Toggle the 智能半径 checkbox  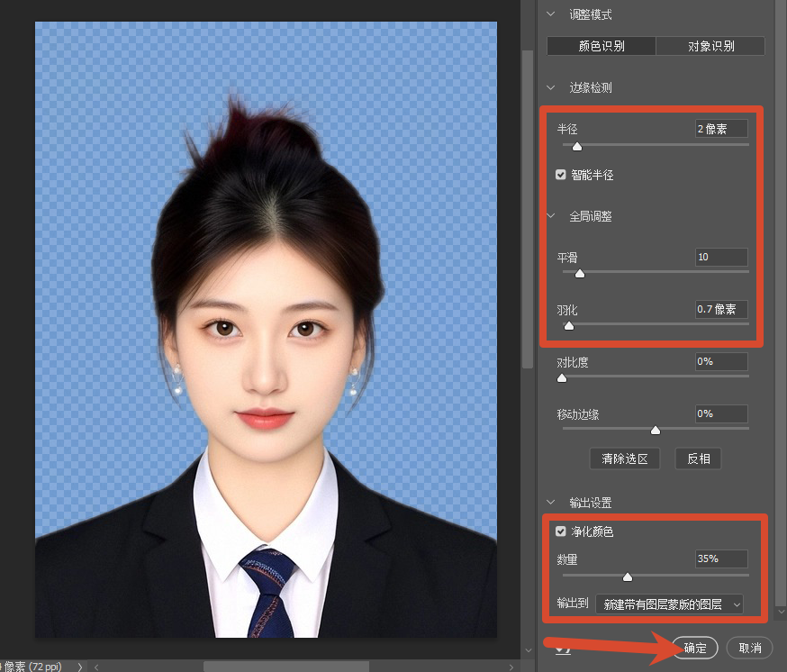[561, 175]
